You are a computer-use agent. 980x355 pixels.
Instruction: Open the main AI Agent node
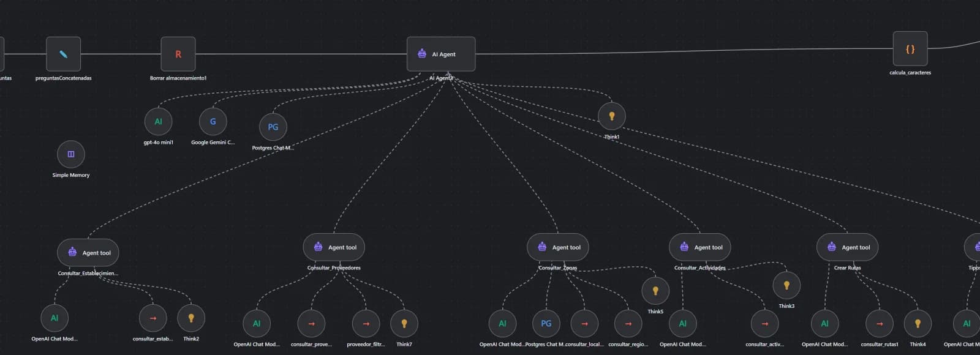pos(441,54)
